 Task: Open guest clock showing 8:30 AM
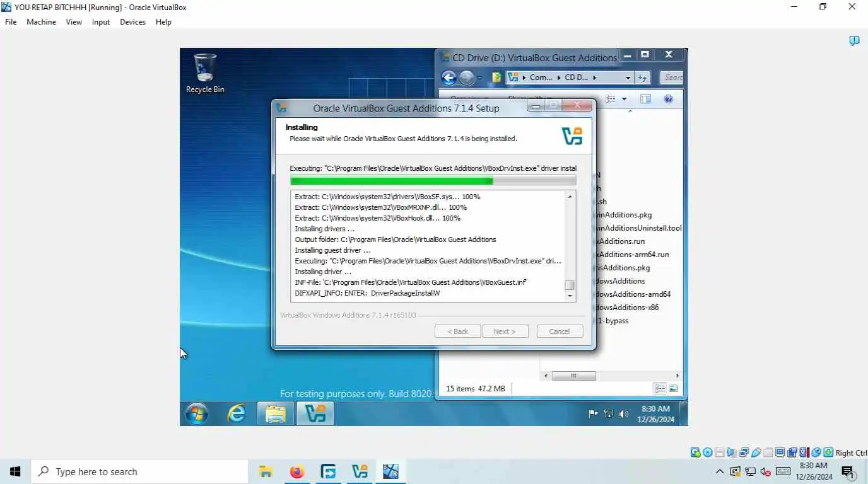[x=655, y=414]
